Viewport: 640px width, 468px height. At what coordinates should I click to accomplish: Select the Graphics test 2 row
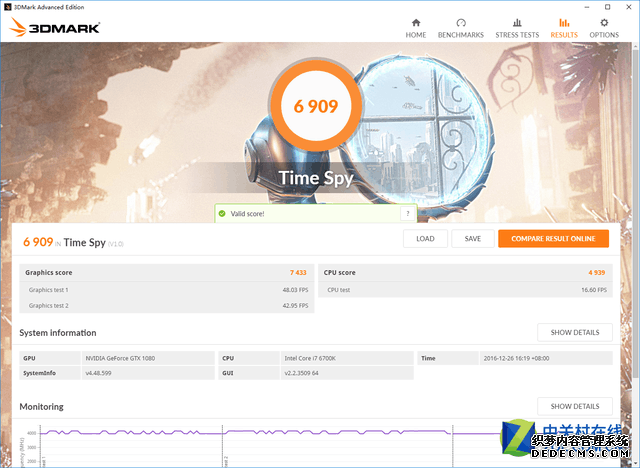(x=167, y=306)
